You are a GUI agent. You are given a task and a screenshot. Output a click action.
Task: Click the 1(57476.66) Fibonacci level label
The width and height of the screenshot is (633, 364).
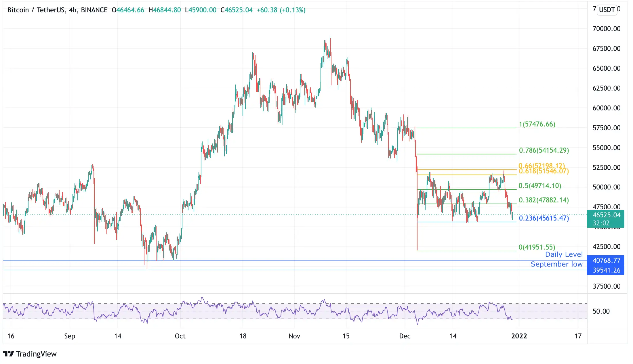(x=537, y=124)
